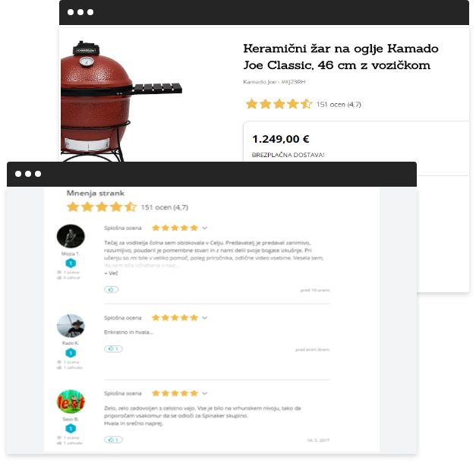Click the Mnenja strank overall star rating
476x463 pixels.
102,206
